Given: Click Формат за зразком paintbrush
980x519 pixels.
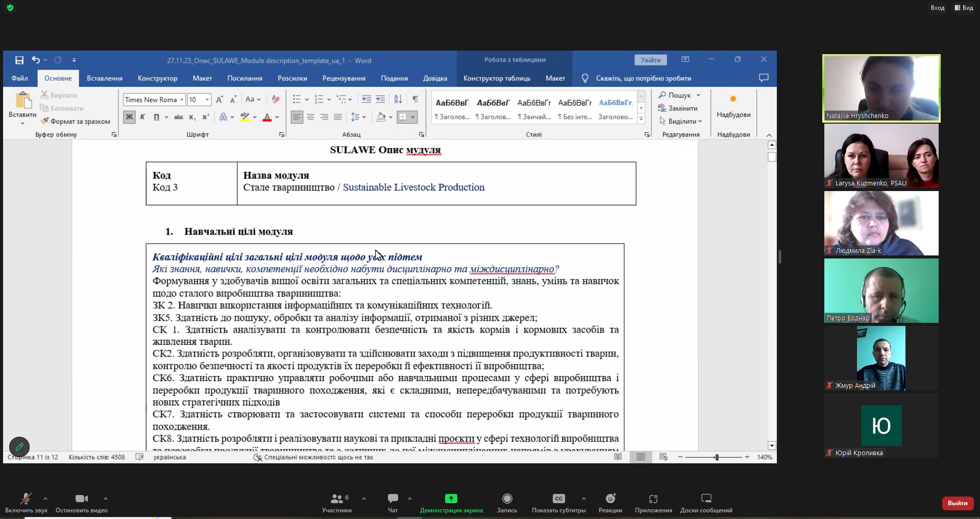Looking at the screenshot, I should pos(75,122).
